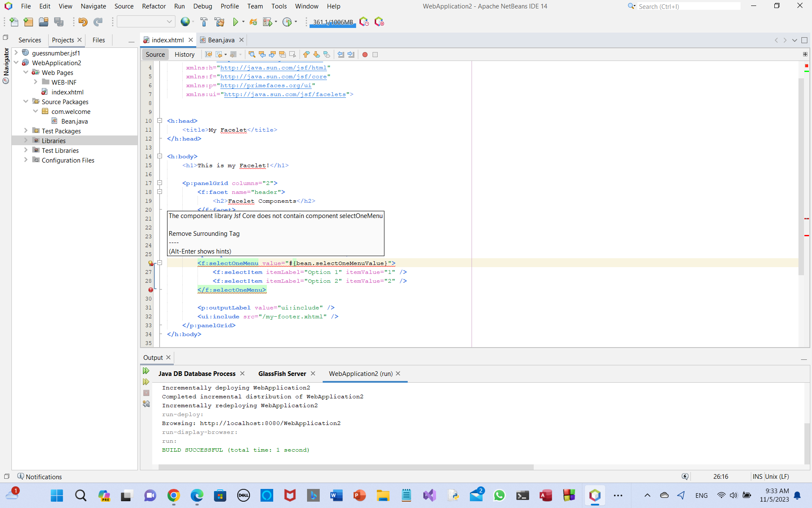This screenshot has height=508, width=812.
Task: Expand the Libraries tree node
Action: [26, 141]
